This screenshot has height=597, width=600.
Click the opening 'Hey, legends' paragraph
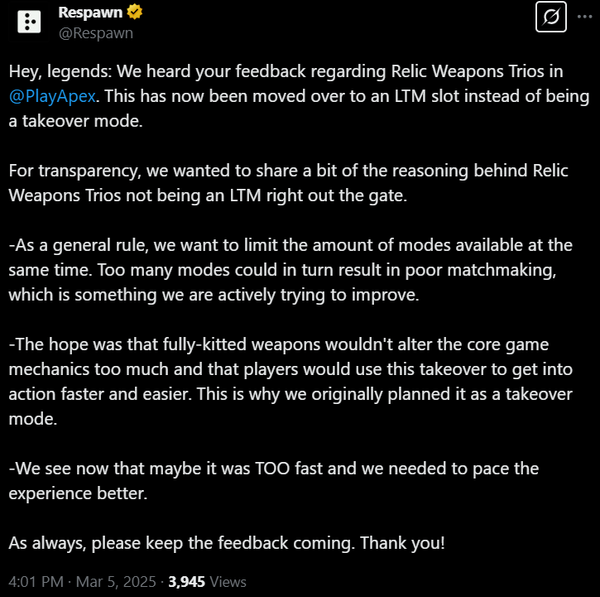click(299, 96)
